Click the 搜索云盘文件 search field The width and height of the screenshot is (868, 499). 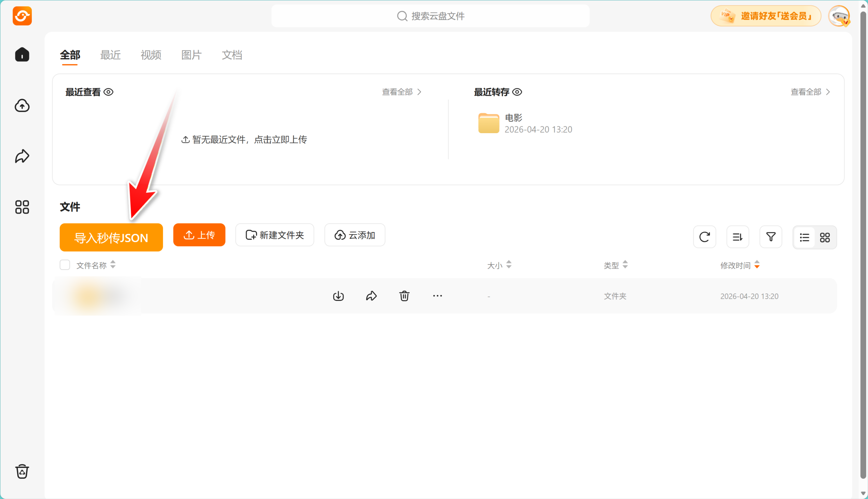coord(430,16)
